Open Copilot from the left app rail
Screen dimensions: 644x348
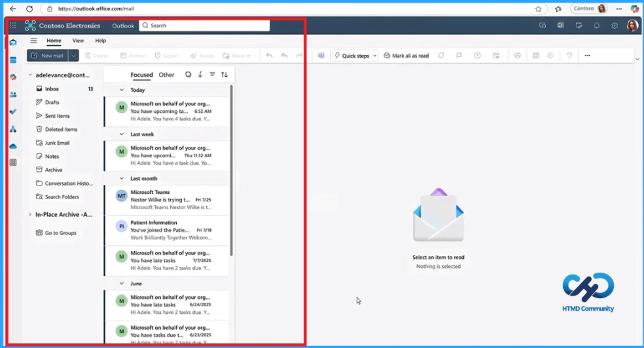coord(13,77)
